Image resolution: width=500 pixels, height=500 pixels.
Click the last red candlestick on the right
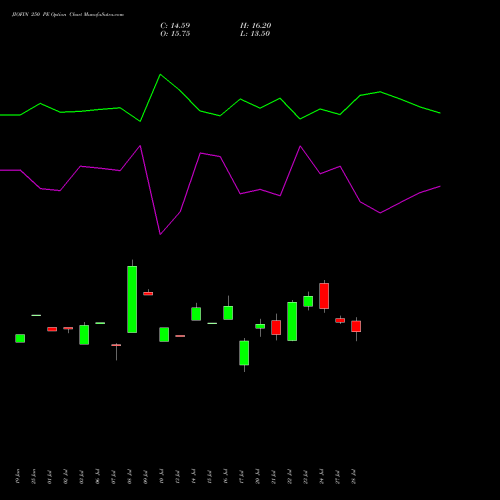(x=356, y=326)
